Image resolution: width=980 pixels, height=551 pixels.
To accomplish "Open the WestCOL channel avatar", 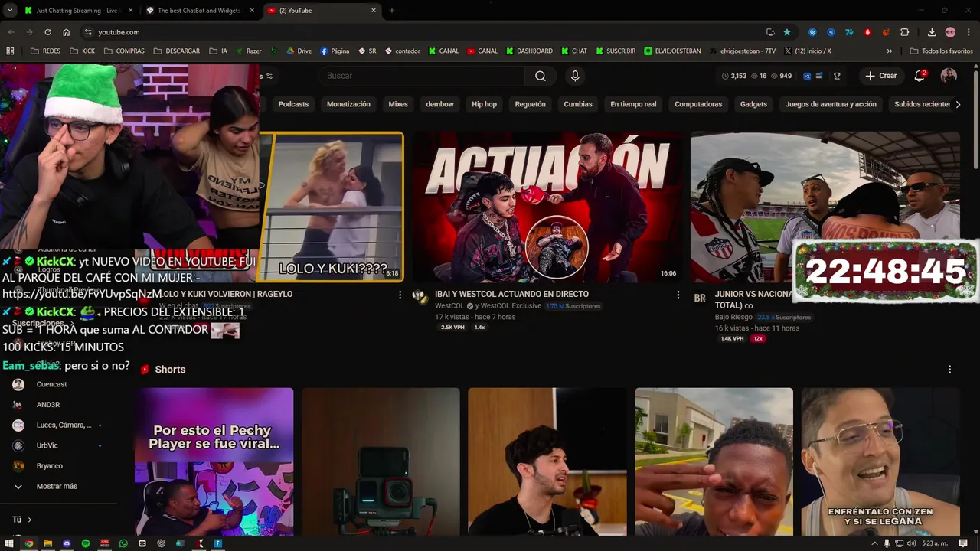I will 420,296.
